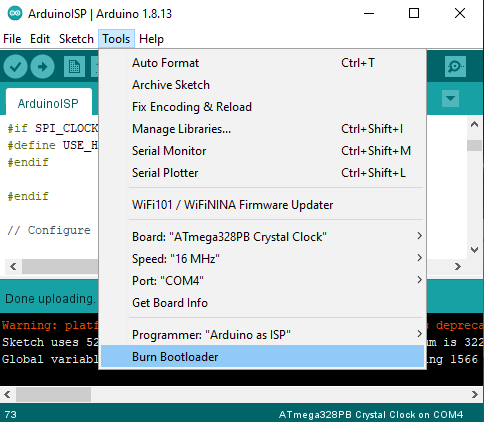Viewport: 484px width, 422px height.
Task: Open Manage Libraries...
Action: point(262,129)
